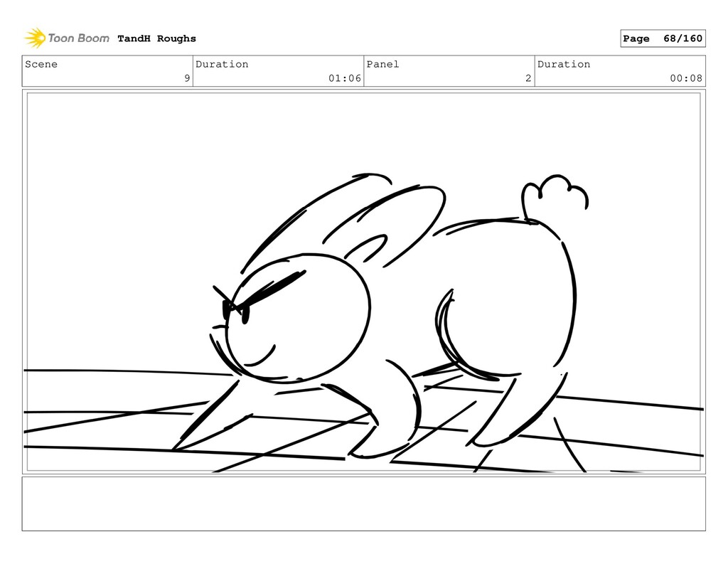Click the empty caption box below panel
Image resolution: width=728 pixels, height=564 pixels.
[x=363, y=504]
